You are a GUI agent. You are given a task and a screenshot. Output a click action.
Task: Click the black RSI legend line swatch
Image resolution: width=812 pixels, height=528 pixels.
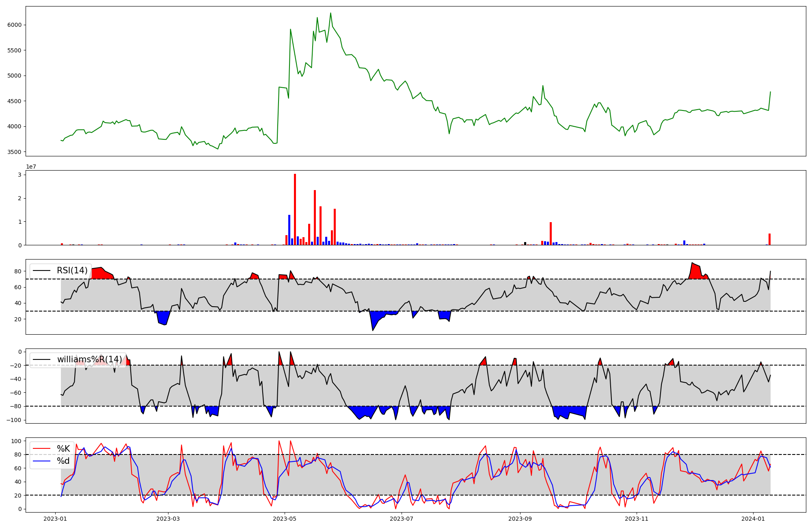point(41,270)
